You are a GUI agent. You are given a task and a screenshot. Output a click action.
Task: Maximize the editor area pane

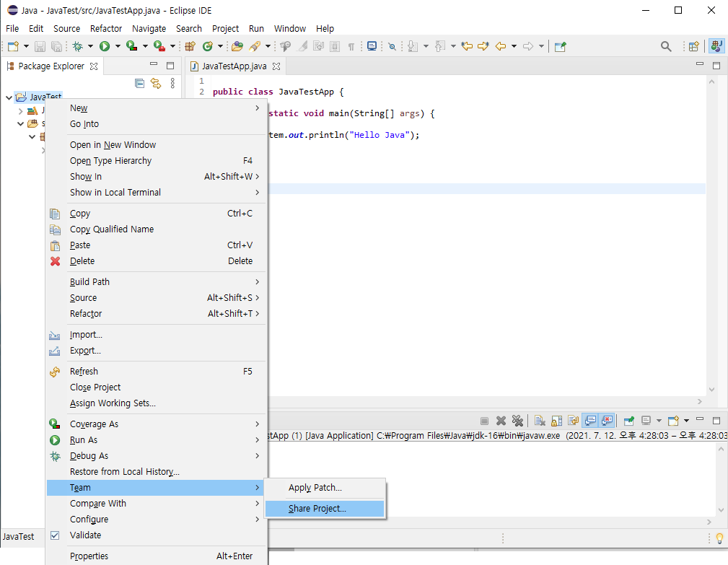tap(716, 66)
